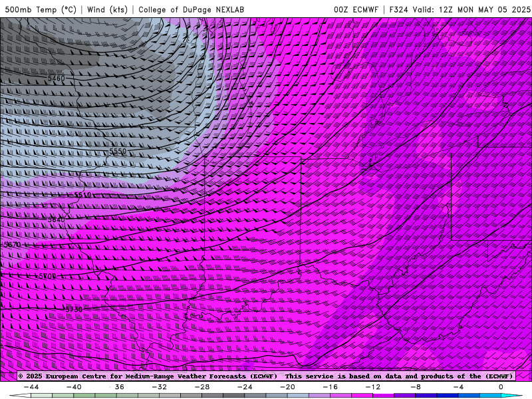The width and height of the screenshot is (532, 399).
Task: Click 'F324 Valid: 12Z MON MAY 05 2025' text
Action: [x=460, y=9]
